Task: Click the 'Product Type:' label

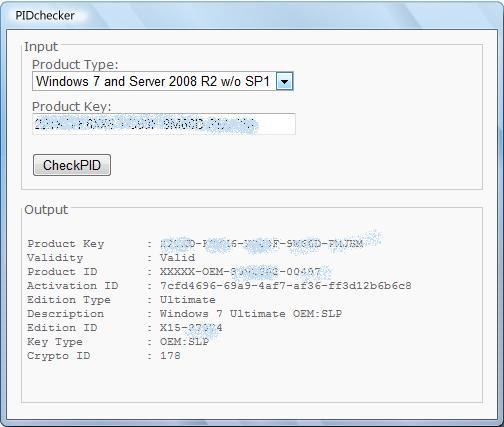Action: (x=75, y=64)
